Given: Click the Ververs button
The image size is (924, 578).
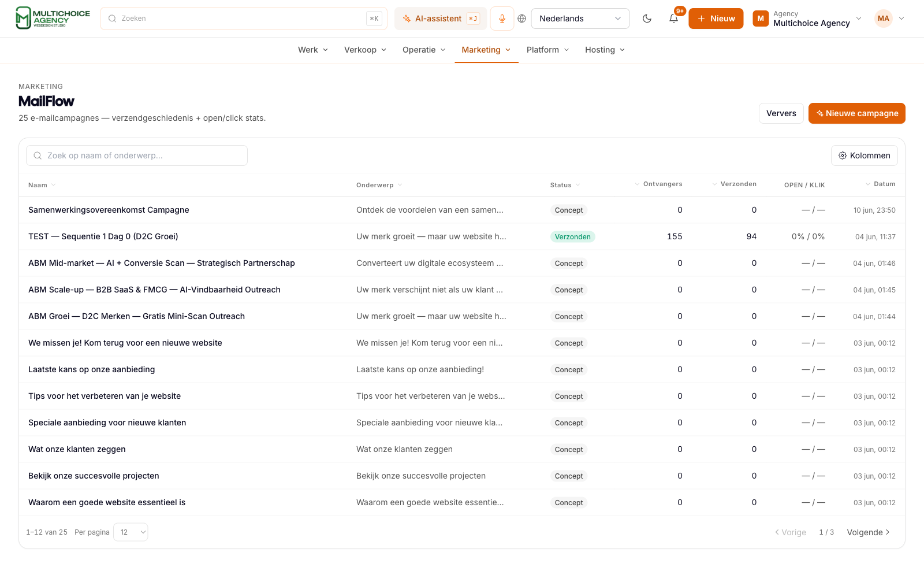Looking at the screenshot, I should point(781,113).
